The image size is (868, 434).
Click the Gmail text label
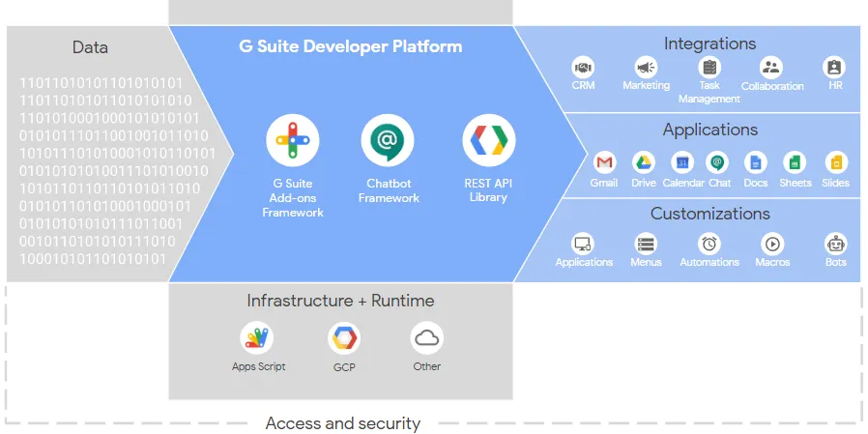[604, 183]
